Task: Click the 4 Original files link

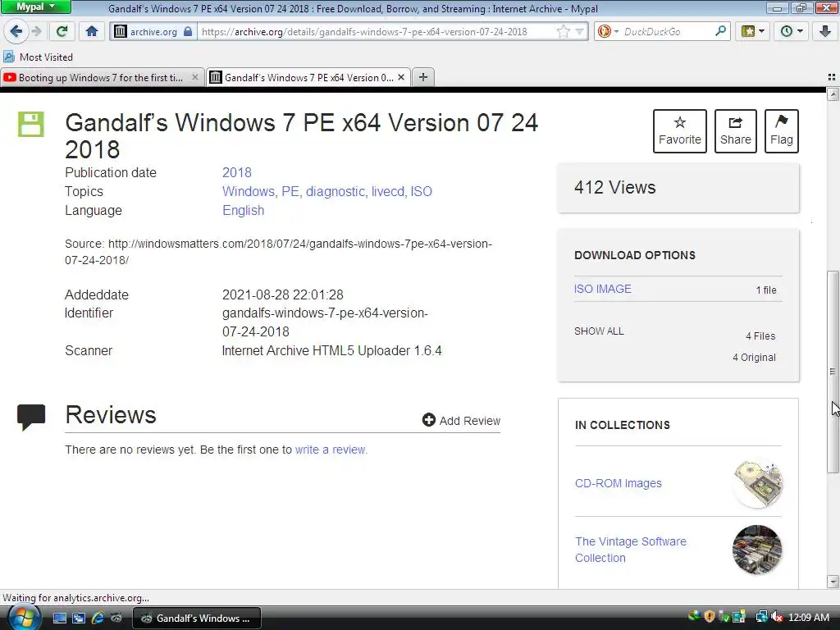Action: click(754, 358)
